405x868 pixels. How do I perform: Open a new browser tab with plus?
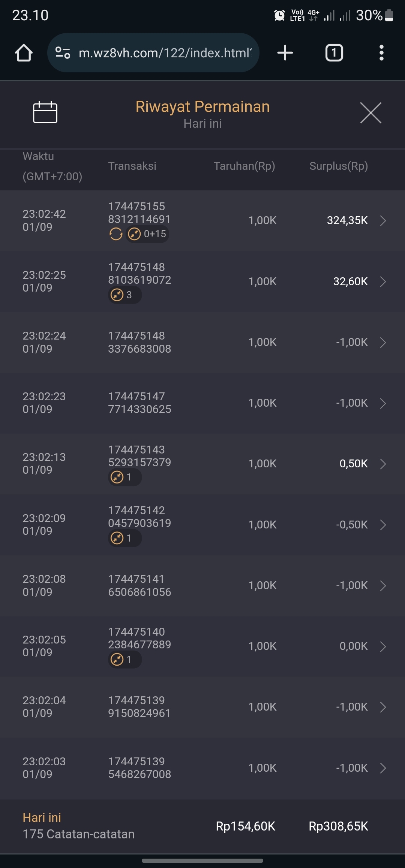[285, 53]
